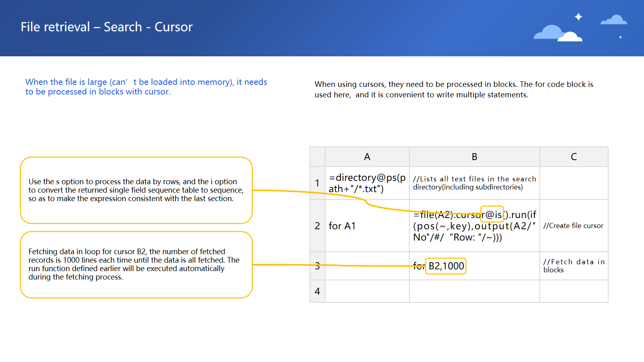
Task: Select row header 1
Action: tap(317, 183)
